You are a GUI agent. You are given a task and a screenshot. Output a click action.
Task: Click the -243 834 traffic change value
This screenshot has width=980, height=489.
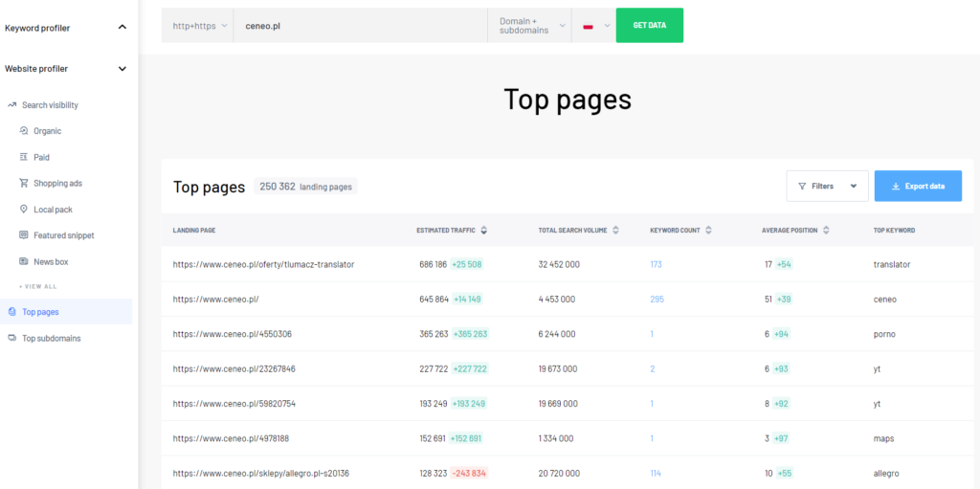[x=469, y=474]
